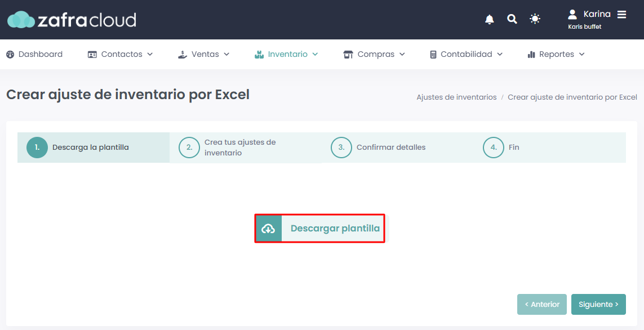Click Crear ajuste breadcrumb current page
Image resolution: width=644 pixels, height=330 pixels.
(572, 97)
